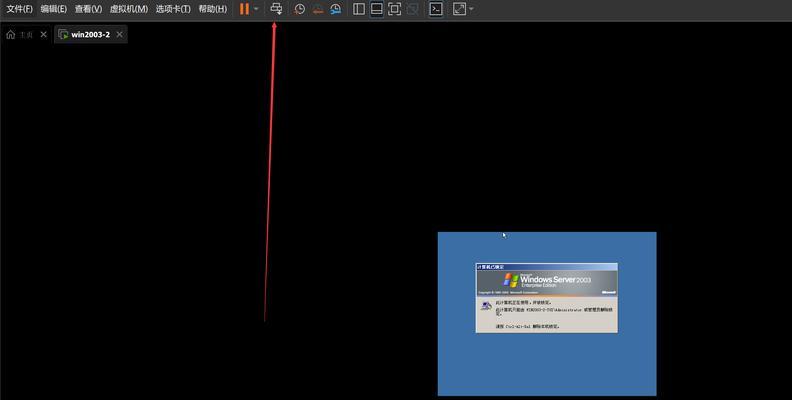Expand the power options dropdown arrow
The height and width of the screenshot is (400, 792).
pyautogui.click(x=256, y=9)
